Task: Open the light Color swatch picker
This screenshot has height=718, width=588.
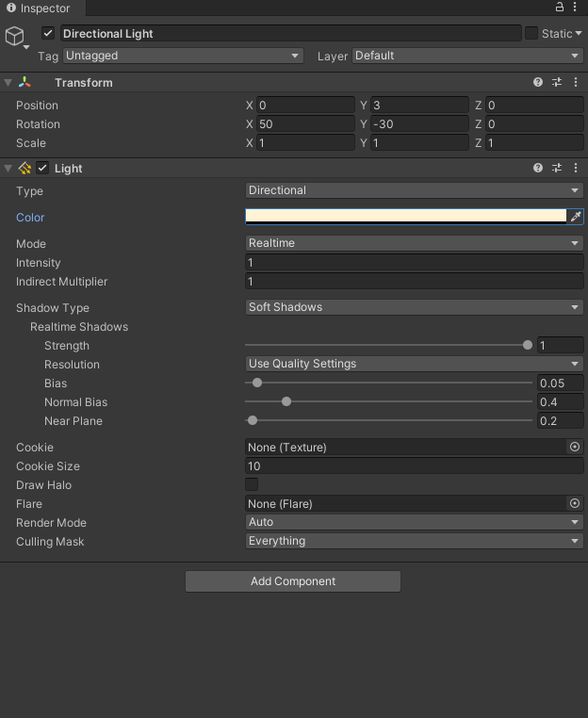Action: pyautogui.click(x=406, y=216)
